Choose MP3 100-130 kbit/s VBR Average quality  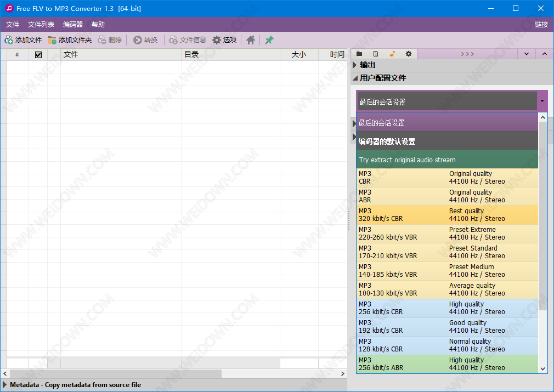click(x=447, y=289)
